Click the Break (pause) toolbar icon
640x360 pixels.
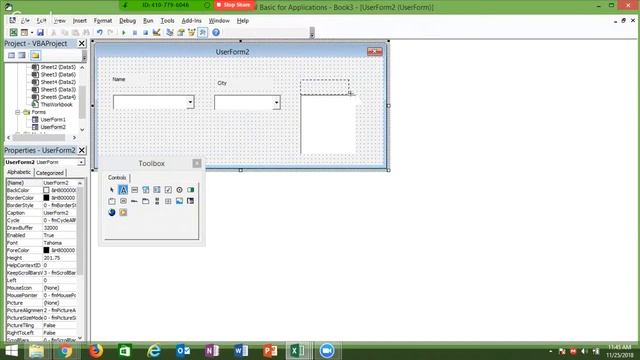click(x=134, y=32)
